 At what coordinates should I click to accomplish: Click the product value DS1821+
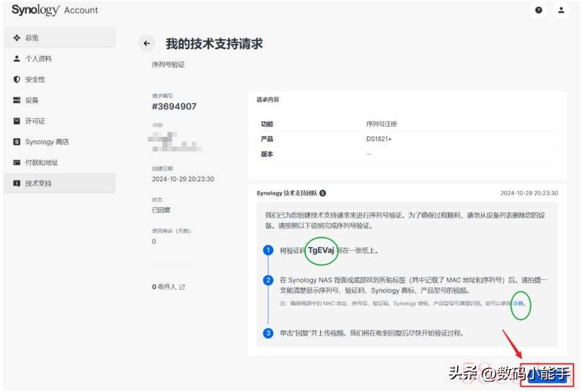[378, 139]
